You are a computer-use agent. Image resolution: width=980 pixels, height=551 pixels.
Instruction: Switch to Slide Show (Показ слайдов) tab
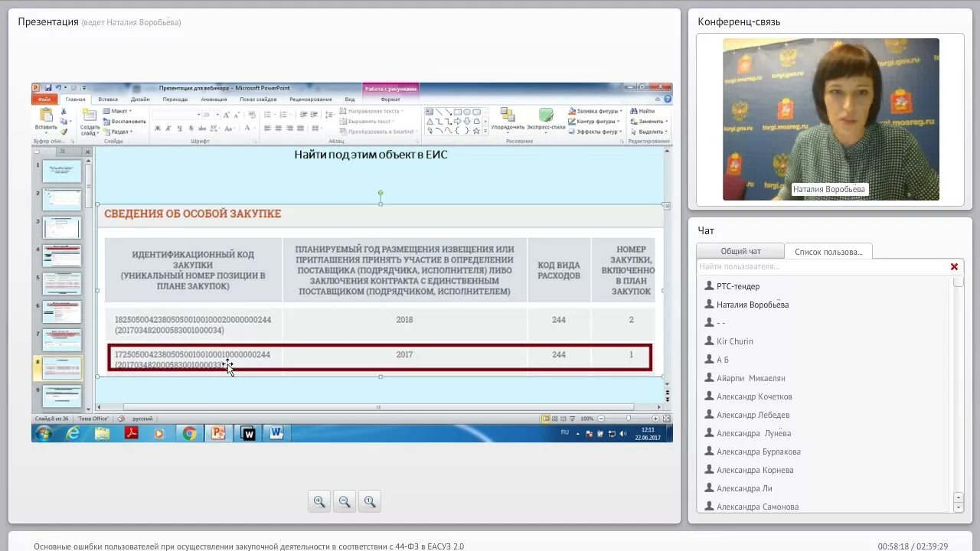tap(258, 99)
